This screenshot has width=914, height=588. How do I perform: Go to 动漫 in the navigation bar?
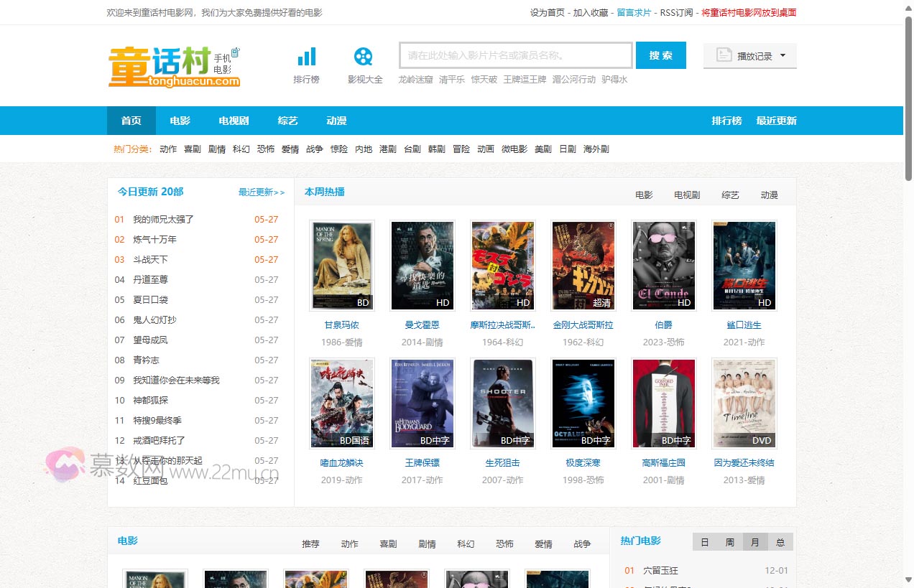click(x=336, y=121)
